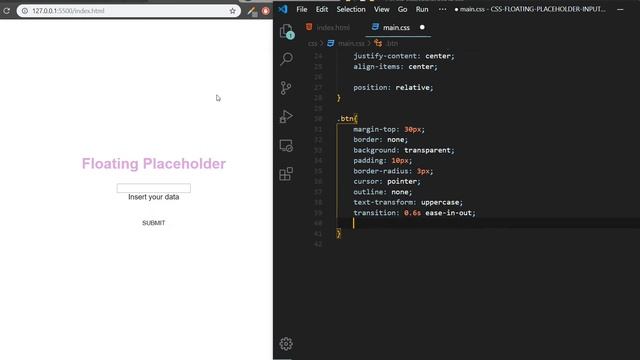Viewport: 640px width, 360px height.
Task: Click the 'background: transparent;' line
Action: click(404, 150)
